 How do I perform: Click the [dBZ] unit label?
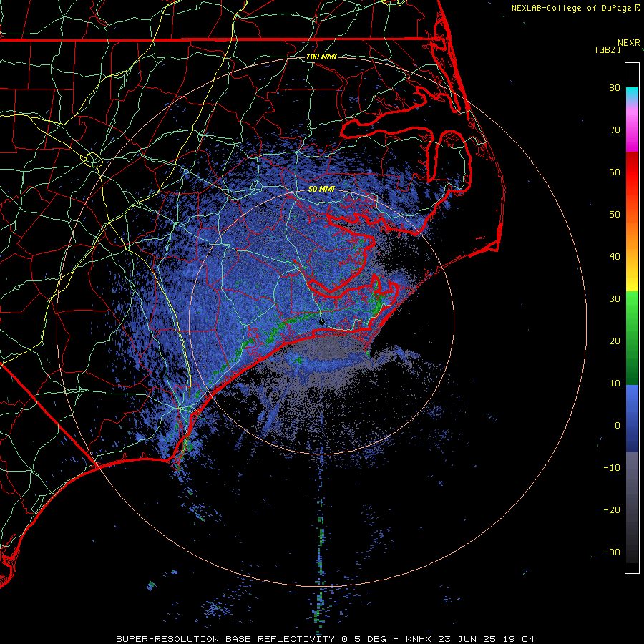coord(608,49)
